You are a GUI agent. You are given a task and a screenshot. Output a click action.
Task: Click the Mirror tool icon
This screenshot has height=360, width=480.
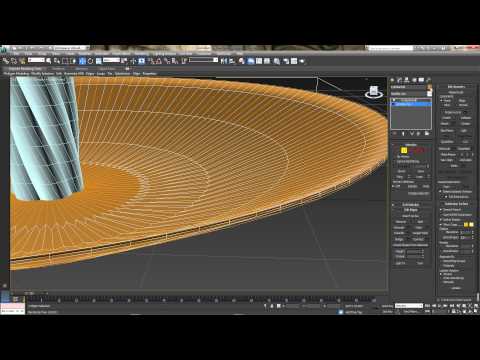pos(224,61)
